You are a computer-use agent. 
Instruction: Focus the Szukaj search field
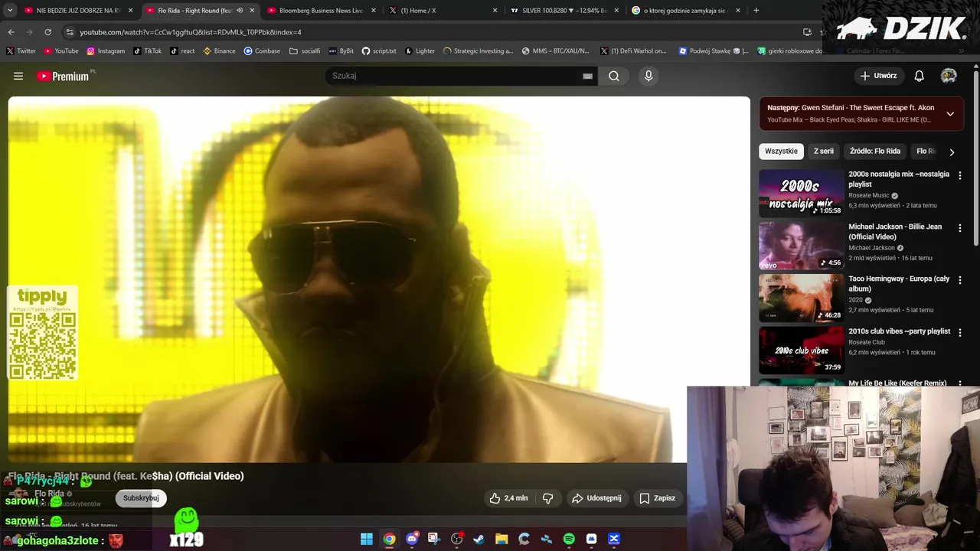[x=452, y=76]
